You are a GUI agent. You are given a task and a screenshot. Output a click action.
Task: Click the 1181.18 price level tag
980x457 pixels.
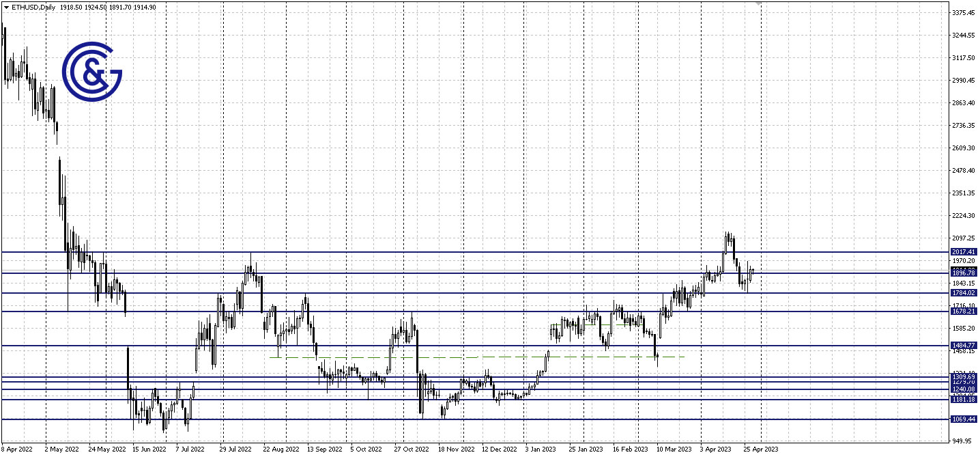coord(964,400)
